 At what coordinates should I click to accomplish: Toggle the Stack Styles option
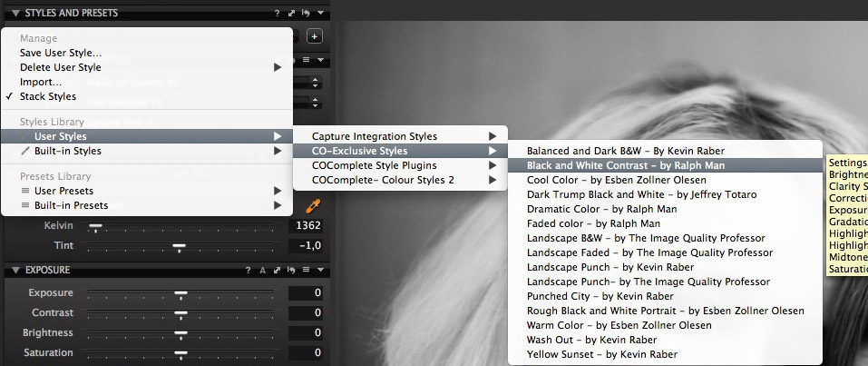(x=147, y=96)
